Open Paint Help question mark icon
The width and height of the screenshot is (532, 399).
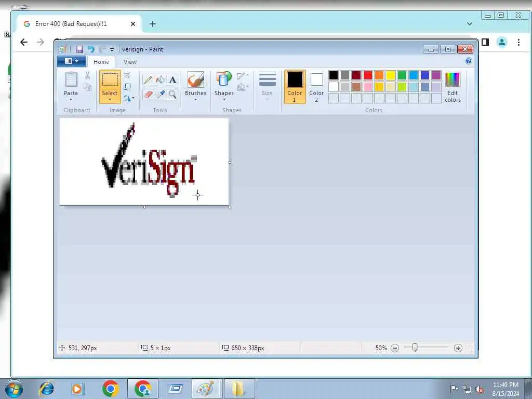469,61
